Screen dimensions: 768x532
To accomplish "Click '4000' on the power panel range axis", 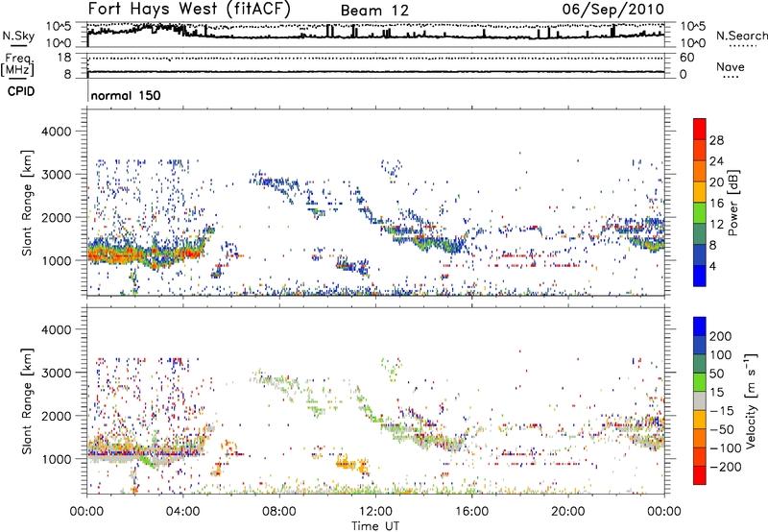I will [56, 132].
